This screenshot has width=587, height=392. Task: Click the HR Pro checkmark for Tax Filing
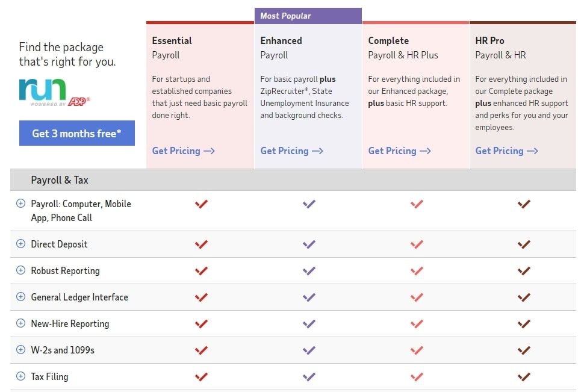pyautogui.click(x=524, y=376)
